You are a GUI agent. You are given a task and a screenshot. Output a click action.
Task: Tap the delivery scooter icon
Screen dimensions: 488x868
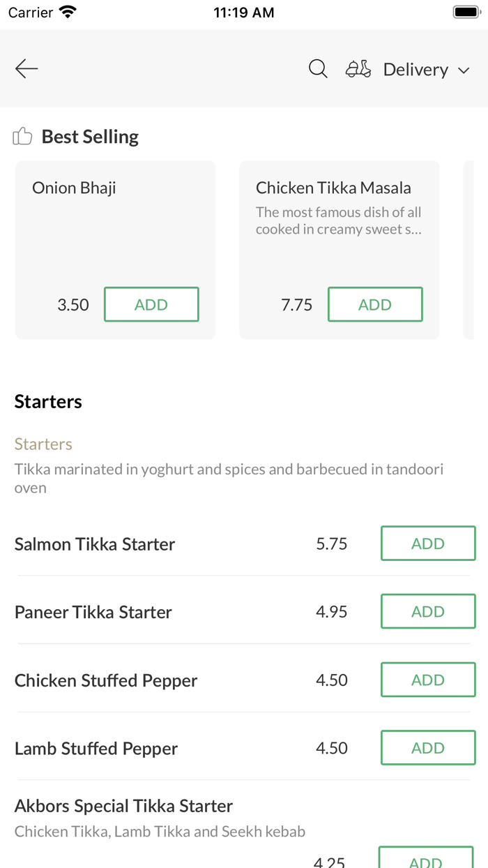coord(358,69)
